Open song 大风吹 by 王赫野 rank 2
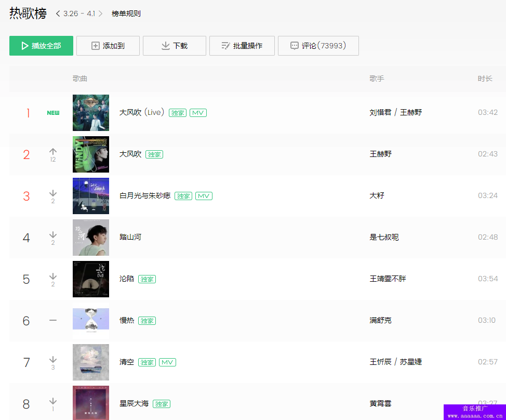The width and height of the screenshot is (506, 420). click(130, 154)
